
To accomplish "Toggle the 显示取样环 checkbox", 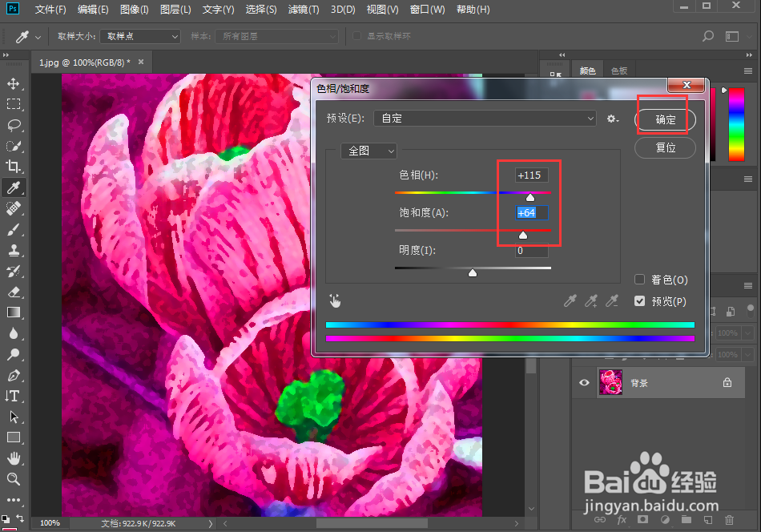I will (356, 36).
